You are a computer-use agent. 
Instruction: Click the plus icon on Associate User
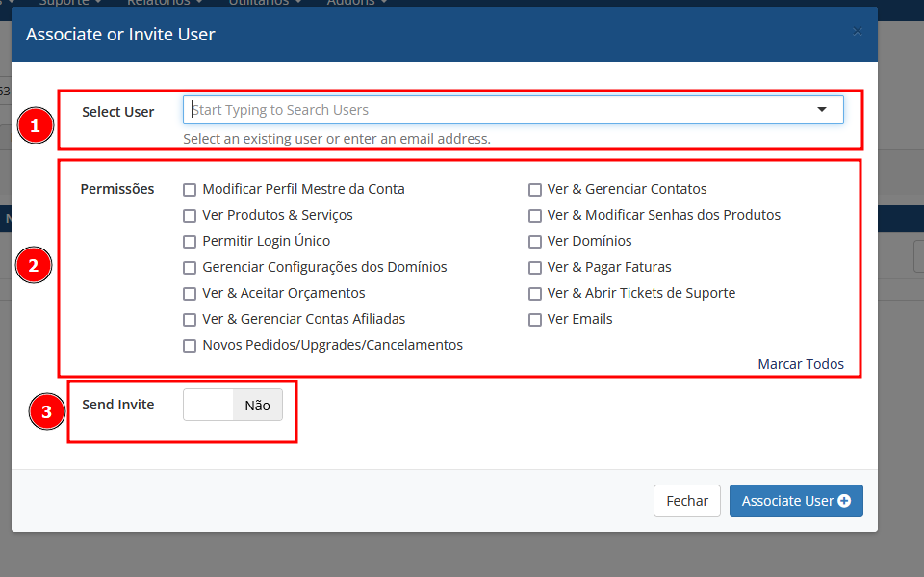coord(844,501)
